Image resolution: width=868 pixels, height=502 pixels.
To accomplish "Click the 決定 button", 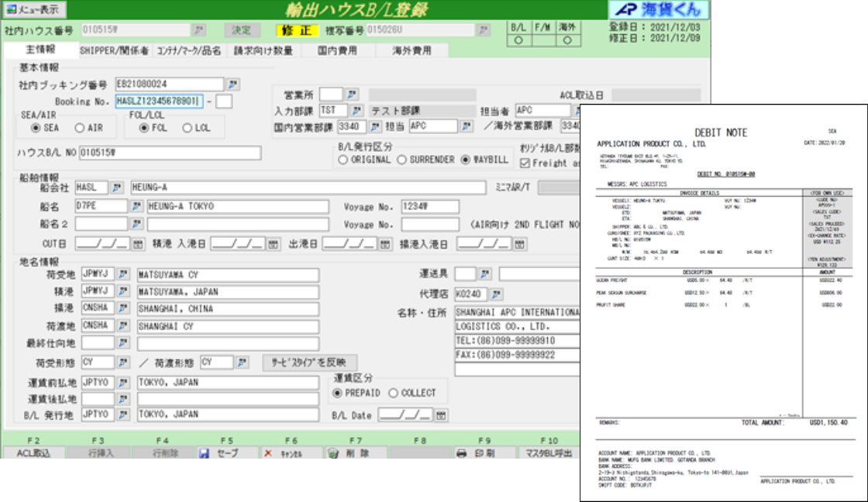I will point(241,30).
